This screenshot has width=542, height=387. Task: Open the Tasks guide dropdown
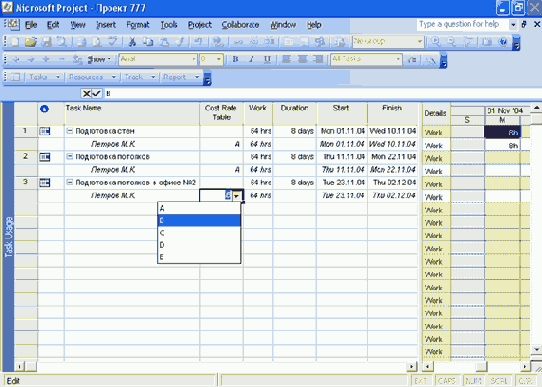tap(45, 77)
